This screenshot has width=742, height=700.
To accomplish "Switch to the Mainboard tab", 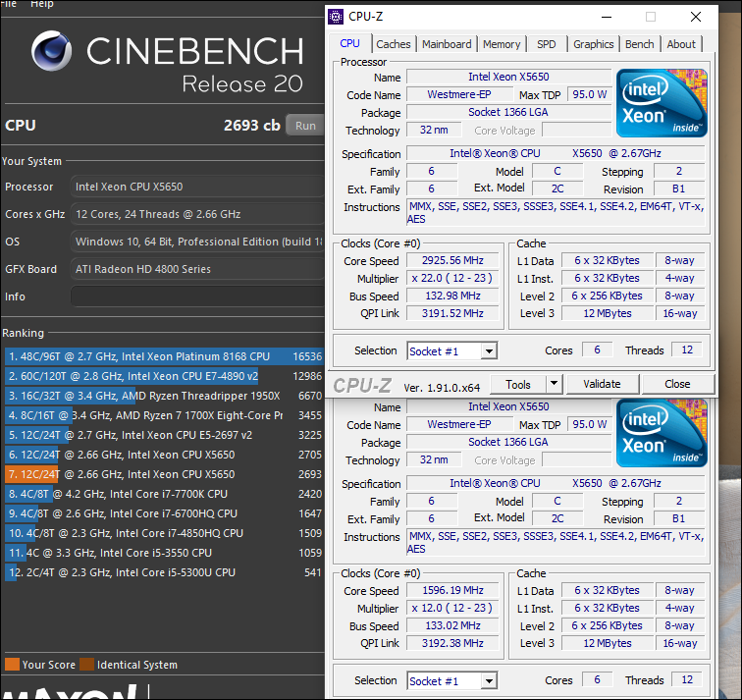I will click(447, 44).
